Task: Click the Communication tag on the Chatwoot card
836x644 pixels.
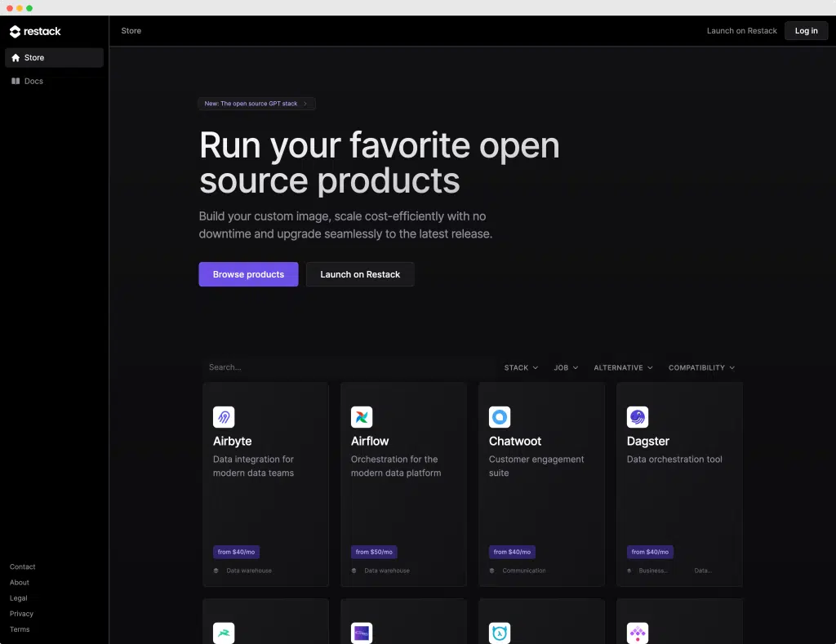Action: [524, 571]
